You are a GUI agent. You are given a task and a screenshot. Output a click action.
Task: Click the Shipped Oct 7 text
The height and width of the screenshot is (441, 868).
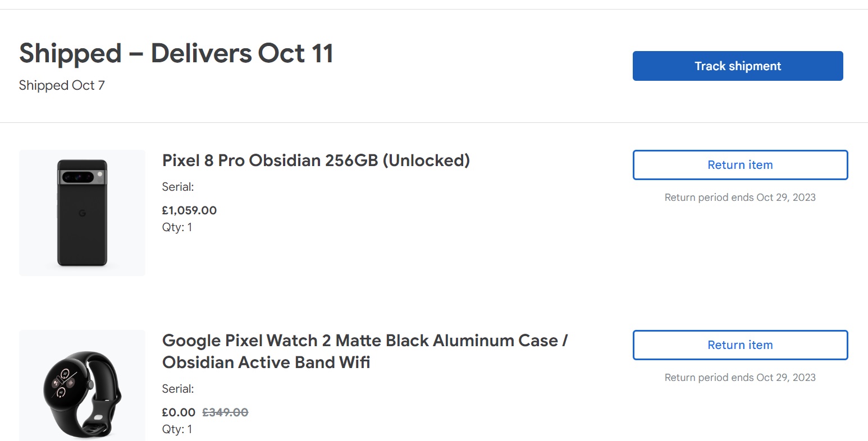[62, 85]
